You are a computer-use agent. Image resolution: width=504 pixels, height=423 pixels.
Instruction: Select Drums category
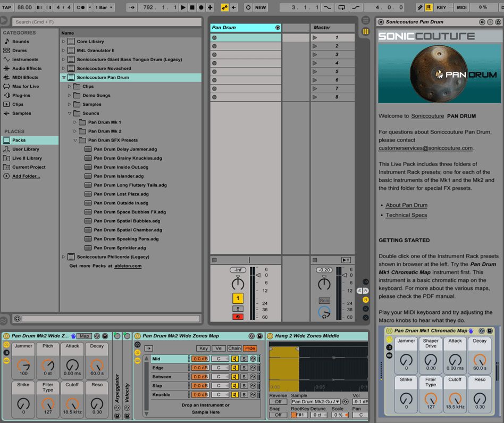(x=19, y=51)
